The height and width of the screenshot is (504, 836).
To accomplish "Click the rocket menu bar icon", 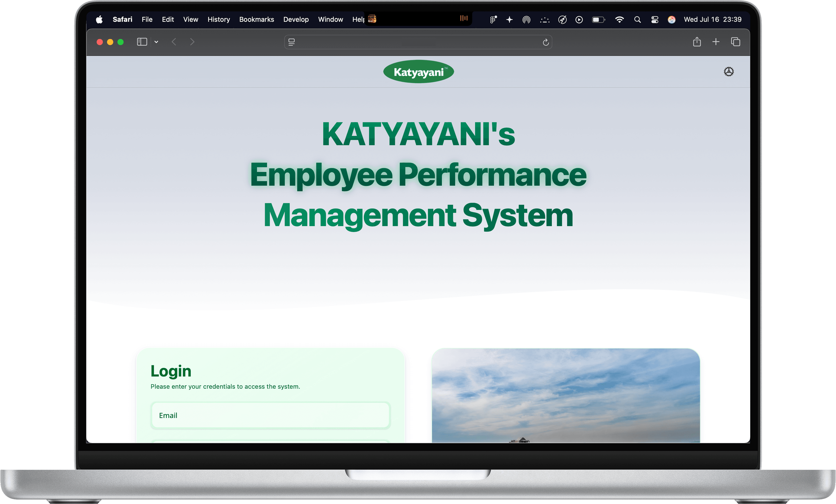I will (x=562, y=20).
